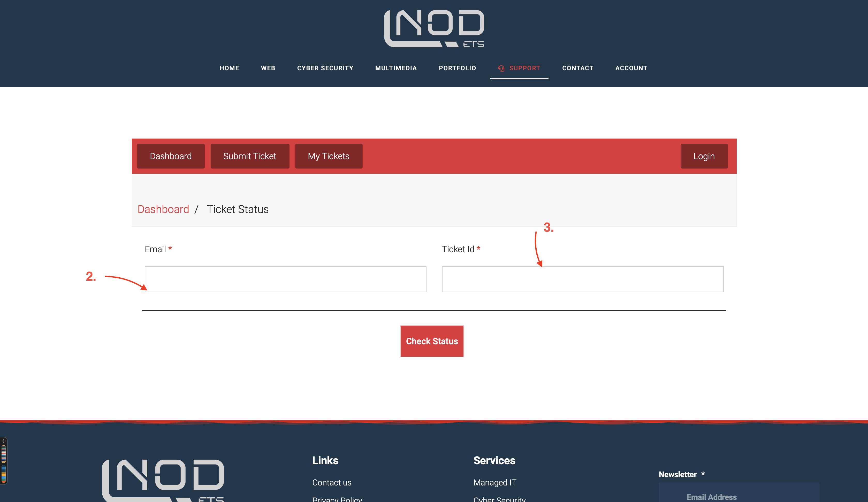Go to the Contact page in nav
This screenshot has height=502, width=868.
point(578,68)
